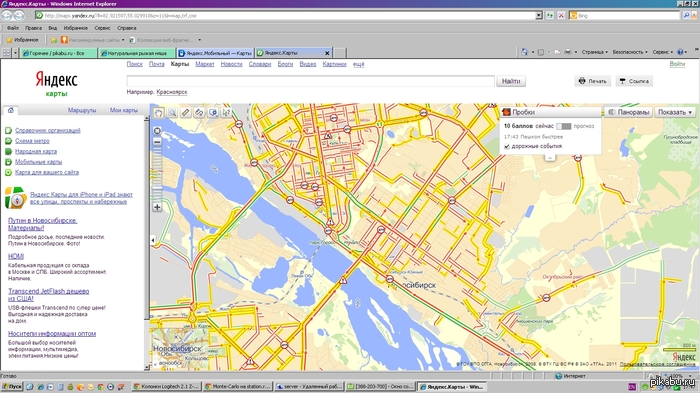Click the home icon tab in sidebar
The height and width of the screenshot is (393, 700).
click(11, 110)
